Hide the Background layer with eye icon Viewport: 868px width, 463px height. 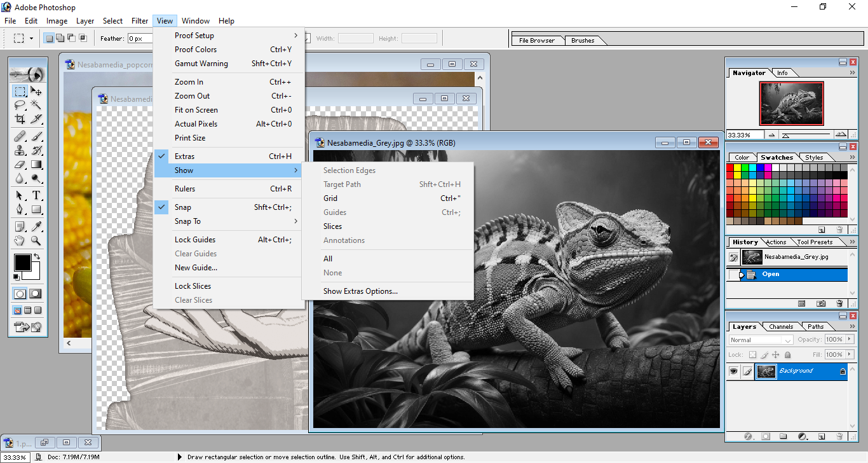point(733,371)
